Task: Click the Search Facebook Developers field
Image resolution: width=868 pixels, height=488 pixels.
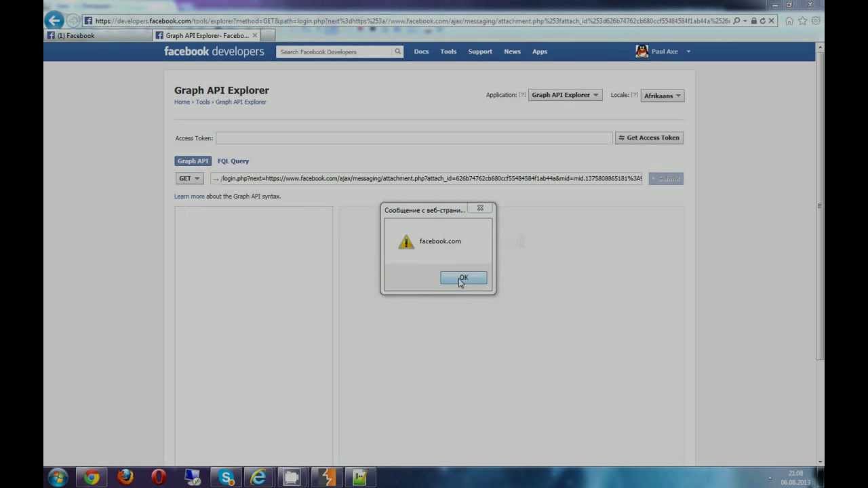Action: point(334,52)
